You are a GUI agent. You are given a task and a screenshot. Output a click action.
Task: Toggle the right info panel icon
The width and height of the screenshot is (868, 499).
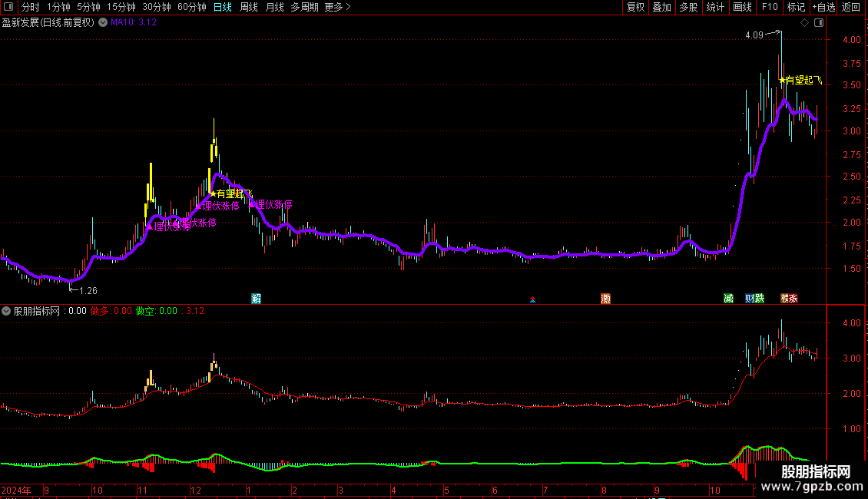(819, 23)
